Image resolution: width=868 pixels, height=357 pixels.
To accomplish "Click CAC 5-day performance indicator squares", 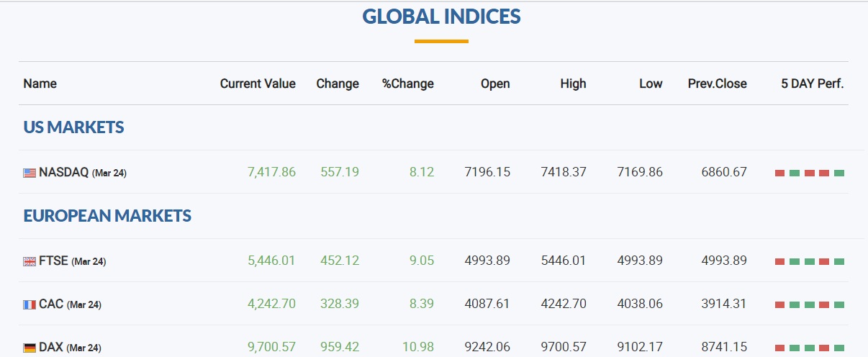I will [x=810, y=304].
